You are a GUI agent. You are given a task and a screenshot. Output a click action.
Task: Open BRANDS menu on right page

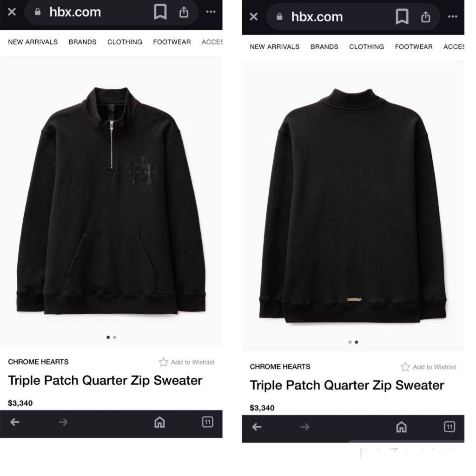point(324,47)
